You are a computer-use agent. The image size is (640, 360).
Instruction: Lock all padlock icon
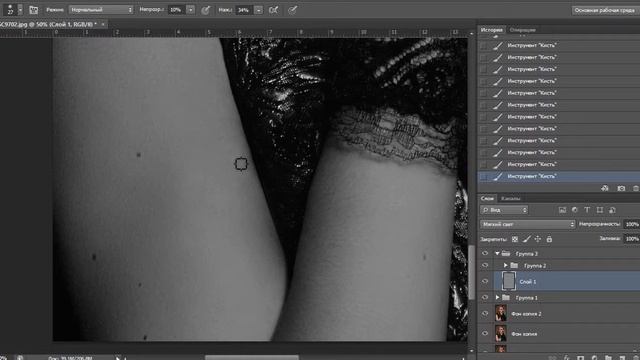(549, 239)
